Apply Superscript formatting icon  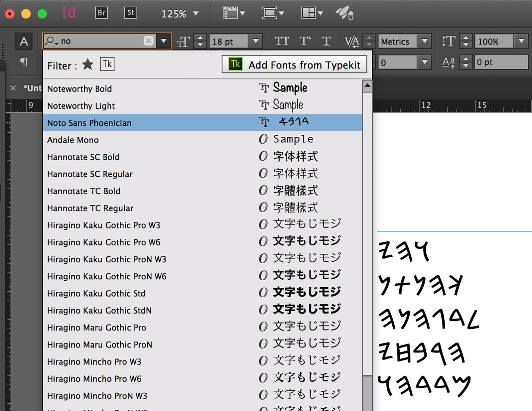click(305, 41)
